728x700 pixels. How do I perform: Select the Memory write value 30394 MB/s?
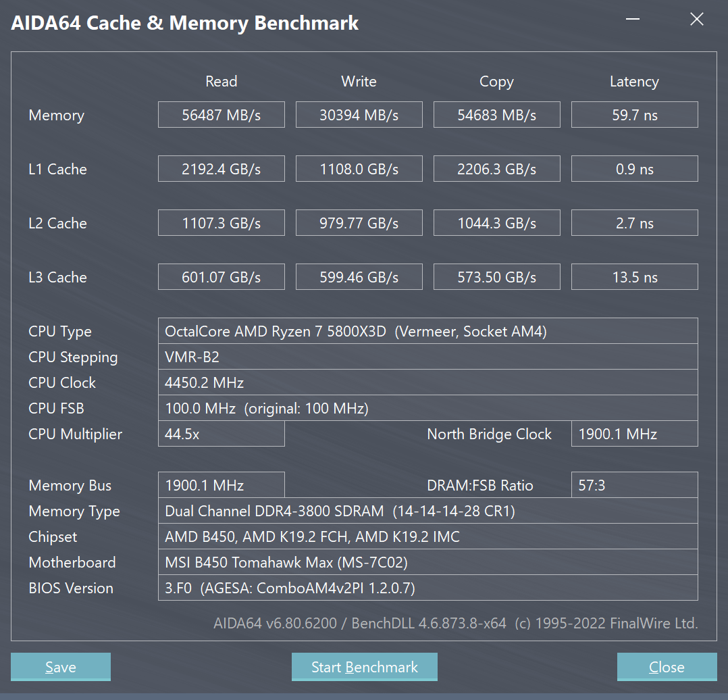point(359,115)
